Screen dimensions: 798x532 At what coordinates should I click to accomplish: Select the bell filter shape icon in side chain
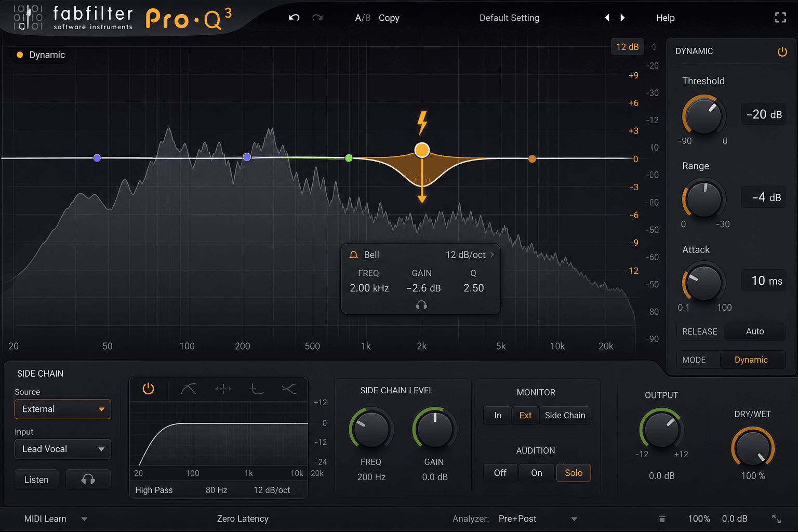[189, 389]
